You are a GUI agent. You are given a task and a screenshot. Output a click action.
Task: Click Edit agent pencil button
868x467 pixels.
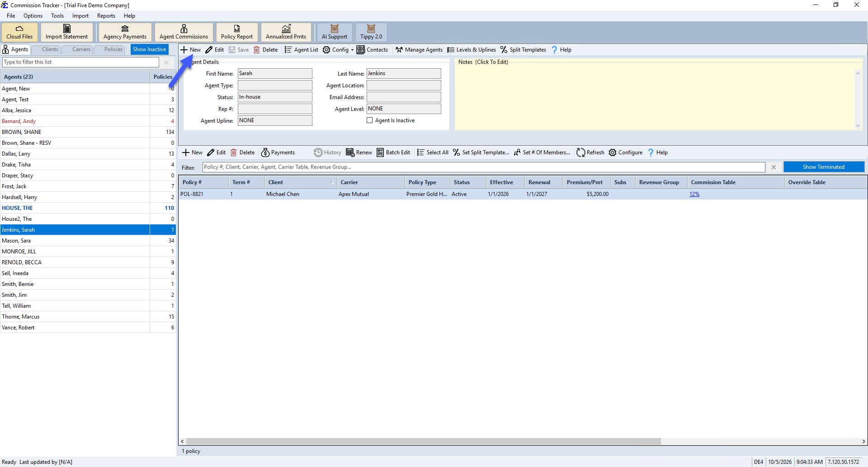coord(215,50)
